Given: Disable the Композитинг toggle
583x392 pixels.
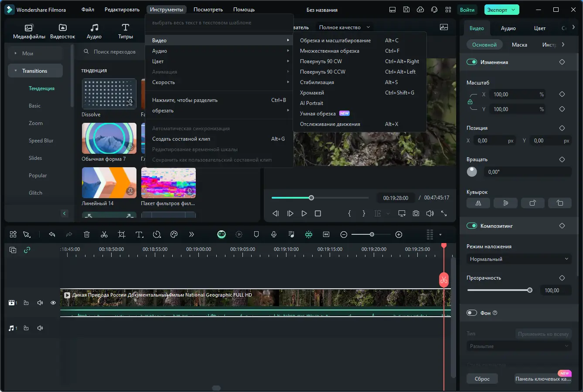Looking at the screenshot, I should pyautogui.click(x=472, y=226).
